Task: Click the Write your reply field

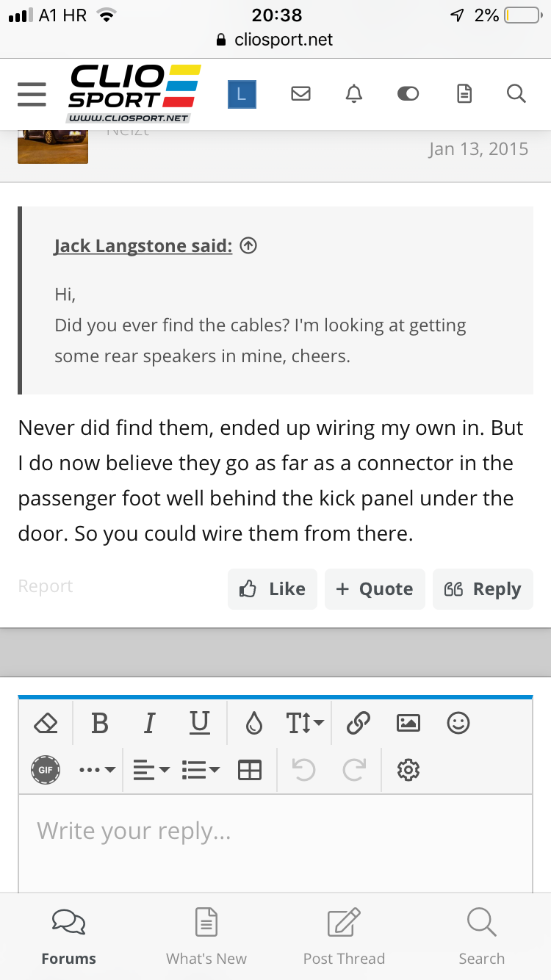Action: [275, 832]
